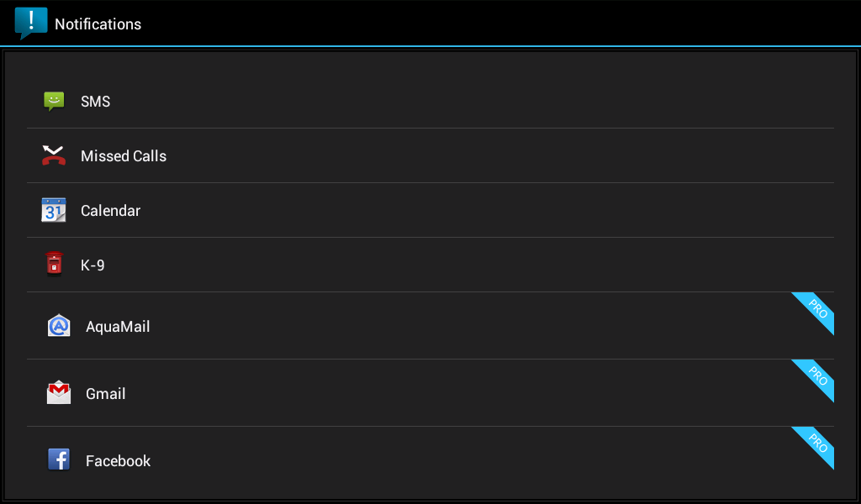Open Missed Calls notification settings
The width and height of the screenshot is (861, 504).
click(x=420, y=155)
